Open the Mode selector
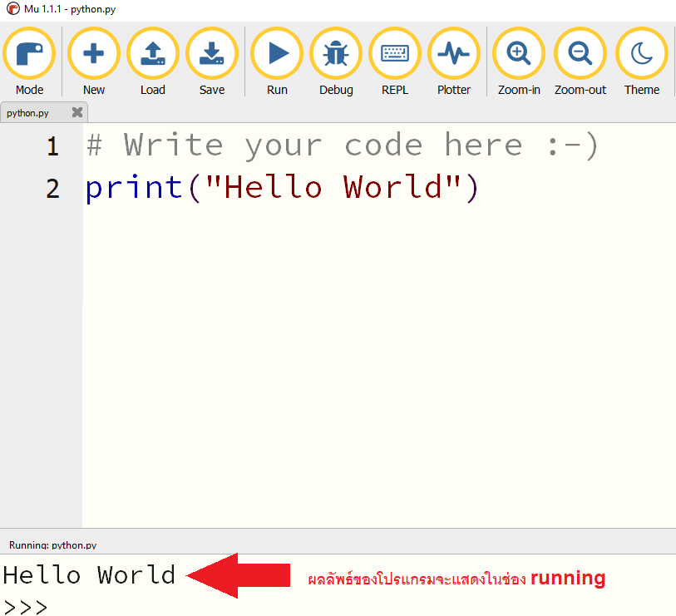Screen dimensions: 676x616 click(29, 62)
